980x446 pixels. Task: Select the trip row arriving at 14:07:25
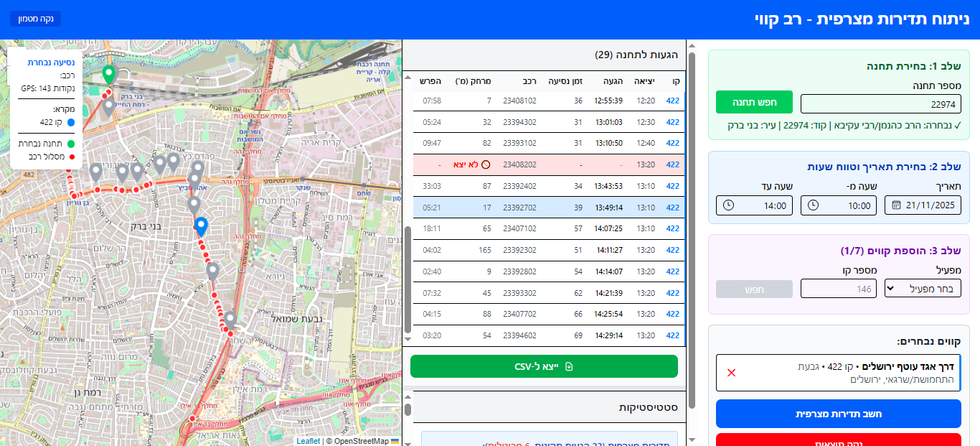click(544, 229)
